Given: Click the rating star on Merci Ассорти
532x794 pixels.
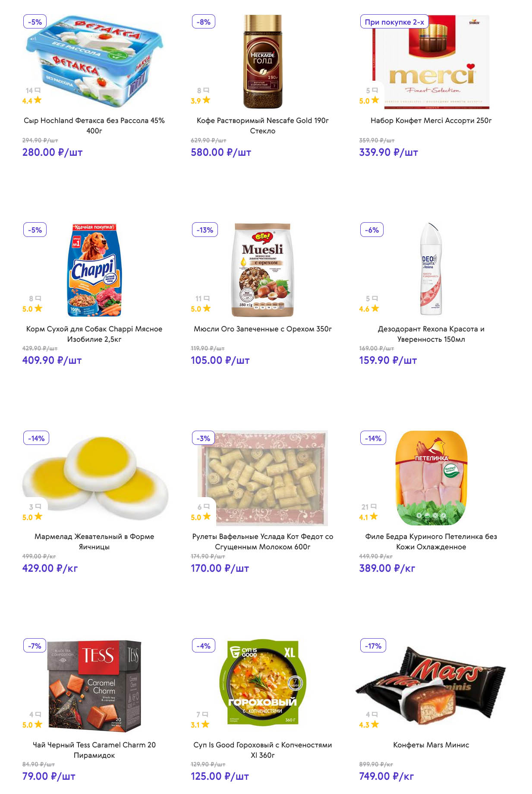Looking at the screenshot, I should point(375,100).
